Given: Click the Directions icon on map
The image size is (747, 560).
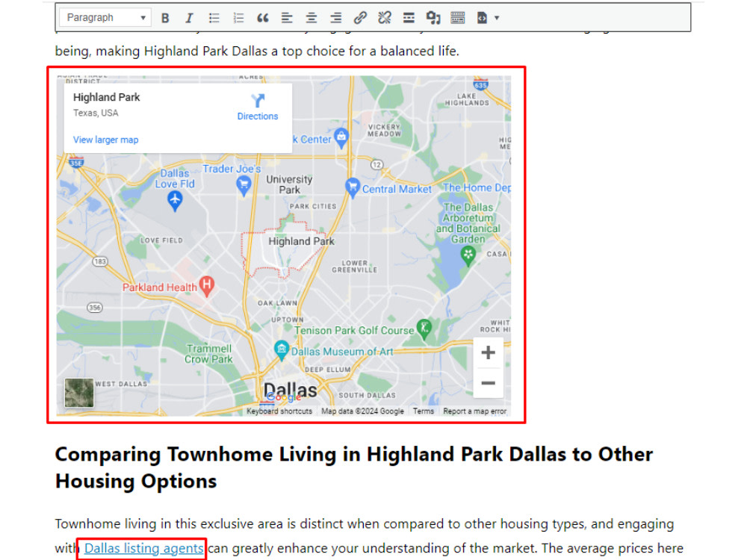Looking at the screenshot, I should (258, 101).
